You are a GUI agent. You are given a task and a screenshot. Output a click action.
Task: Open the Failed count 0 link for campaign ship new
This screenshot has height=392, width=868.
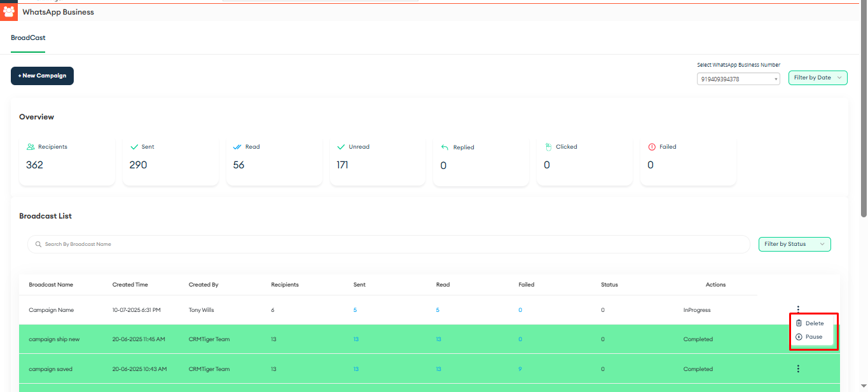pyautogui.click(x=520, y=339)
